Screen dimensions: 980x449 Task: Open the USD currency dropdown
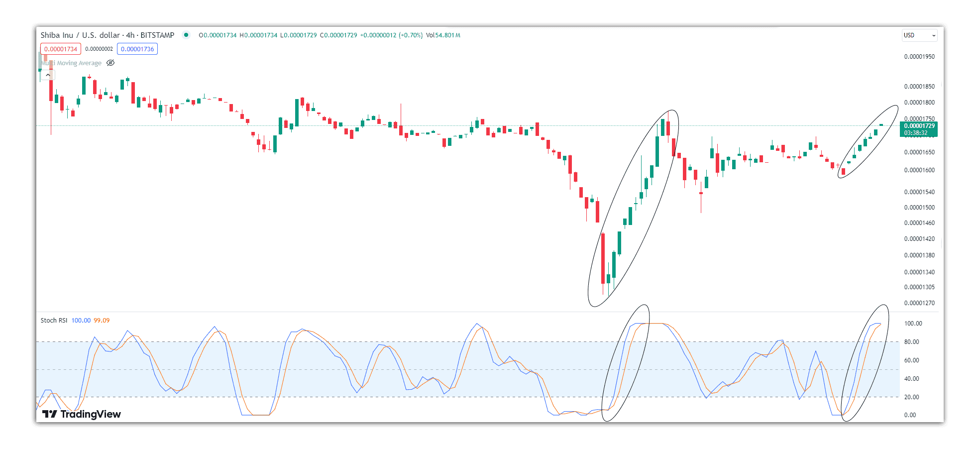coord(920,35)
